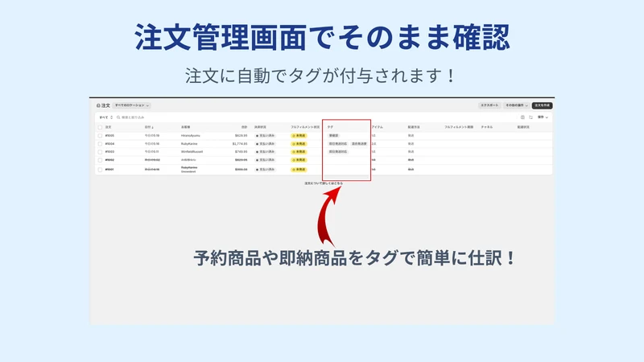The image size is (644, 362).
Task: Click customer name HiranoAyumu
Action: tap(191, 135)
